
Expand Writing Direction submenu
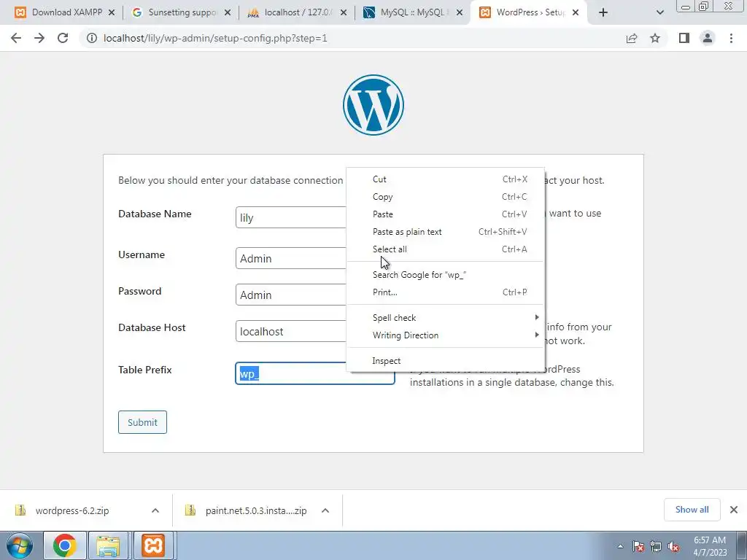coord(445,335)
